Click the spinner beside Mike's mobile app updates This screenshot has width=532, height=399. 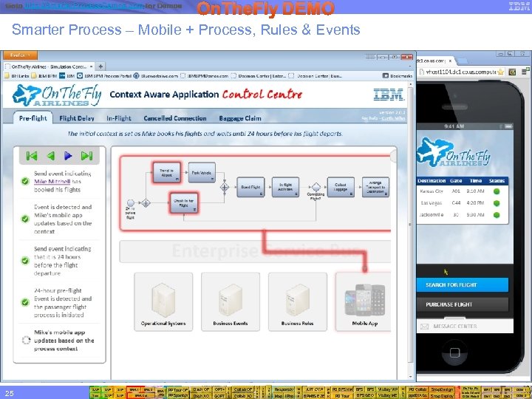tap(26, 340)
